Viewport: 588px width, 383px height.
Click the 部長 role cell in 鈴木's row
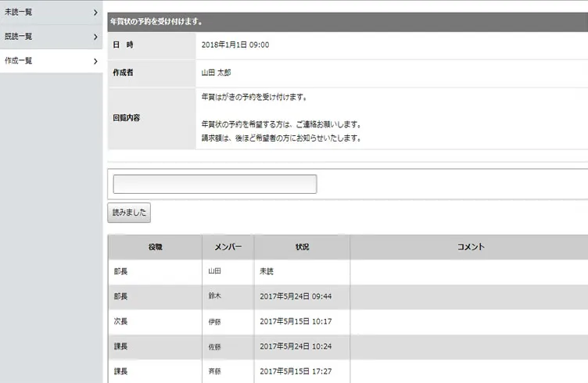[x=155, y=296]
